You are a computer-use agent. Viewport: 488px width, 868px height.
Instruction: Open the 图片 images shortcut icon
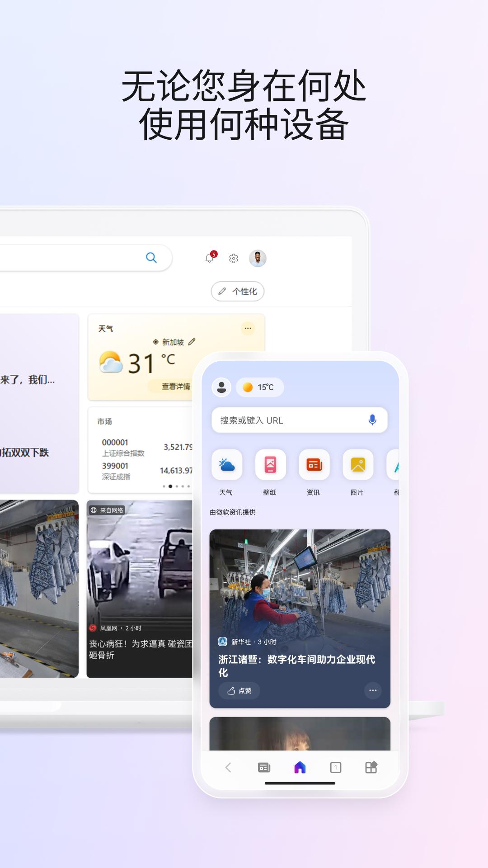358,465
